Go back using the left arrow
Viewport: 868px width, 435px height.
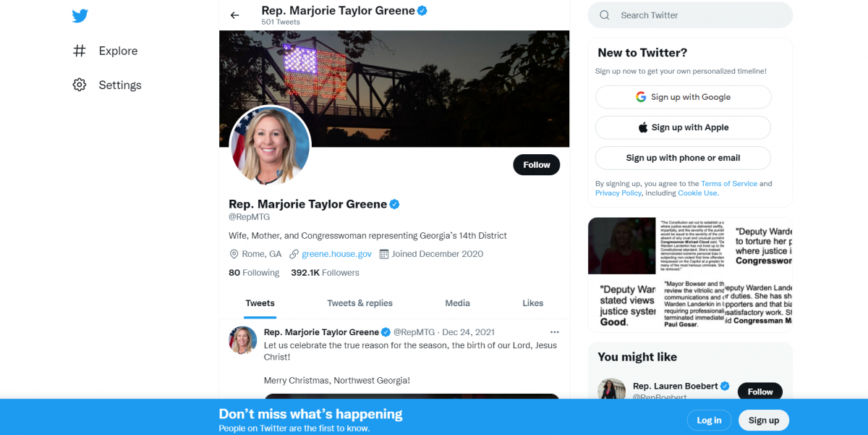click(234, 15)
